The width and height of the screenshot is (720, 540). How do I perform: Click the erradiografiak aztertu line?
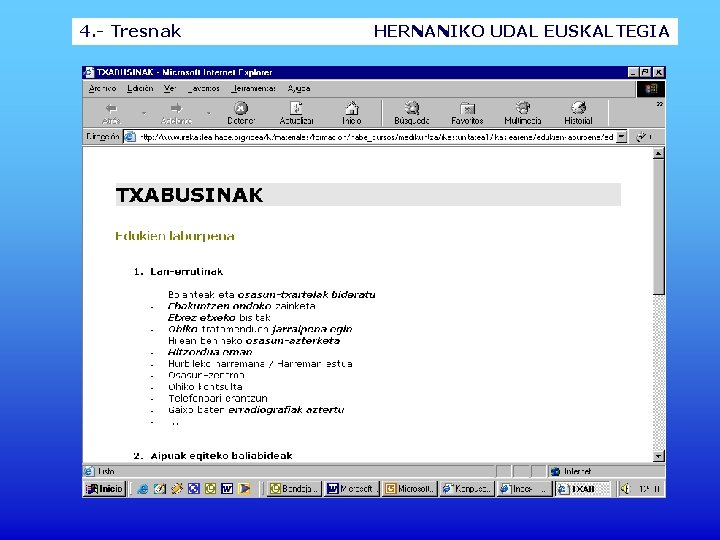pyautogui.click(x=256, y=410)
